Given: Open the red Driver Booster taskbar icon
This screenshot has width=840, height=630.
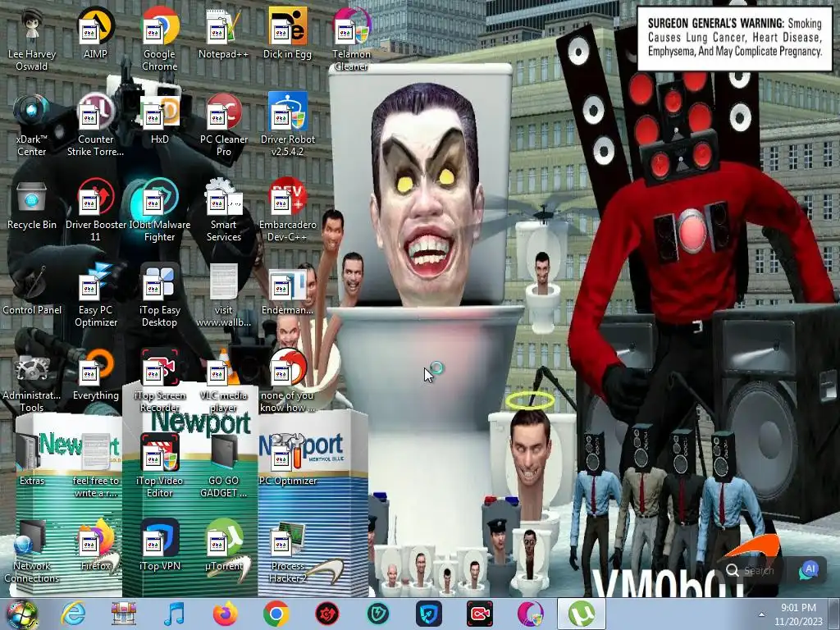Looking at the screenshot, I should (x=327, y=614).
